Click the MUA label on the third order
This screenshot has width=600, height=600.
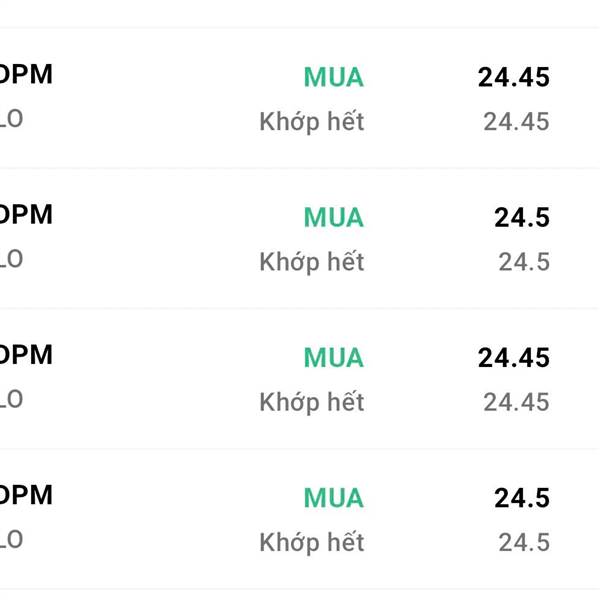coord(334,358)
